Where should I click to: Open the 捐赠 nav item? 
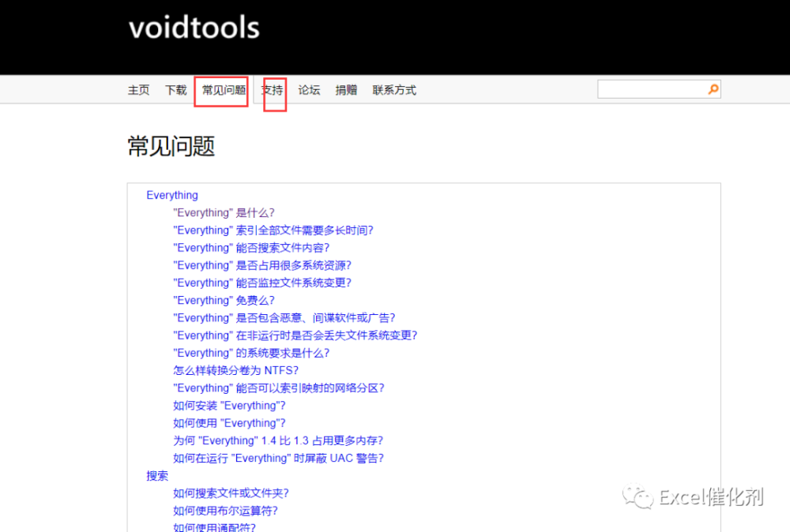click(x=347, y=90)
